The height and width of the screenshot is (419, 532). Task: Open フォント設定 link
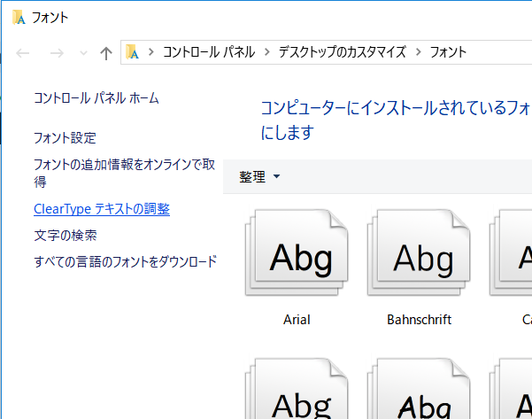click(x=65, y=138)
